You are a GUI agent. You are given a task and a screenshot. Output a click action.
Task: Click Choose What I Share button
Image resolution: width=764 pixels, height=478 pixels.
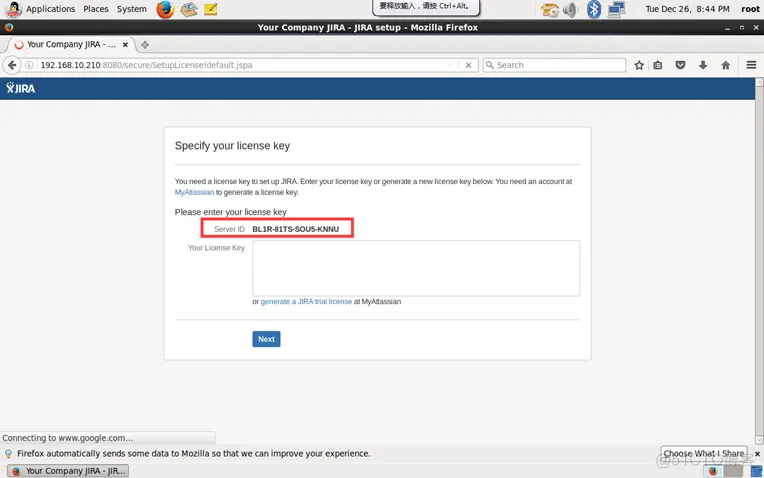coord(704,453)
